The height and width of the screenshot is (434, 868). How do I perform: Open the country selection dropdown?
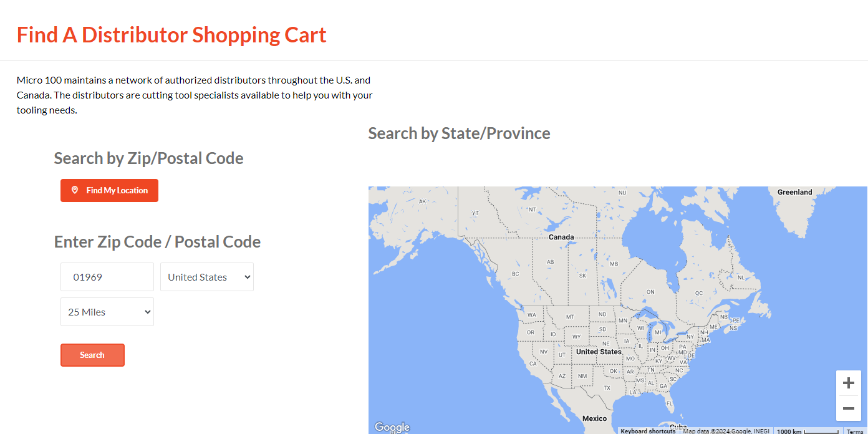coord(206,276)
